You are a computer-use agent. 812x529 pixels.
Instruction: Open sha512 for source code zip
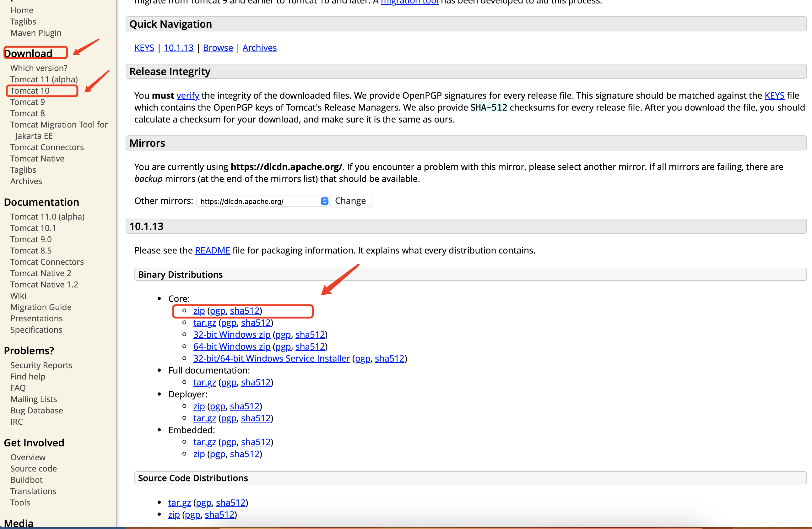point(220,515)
